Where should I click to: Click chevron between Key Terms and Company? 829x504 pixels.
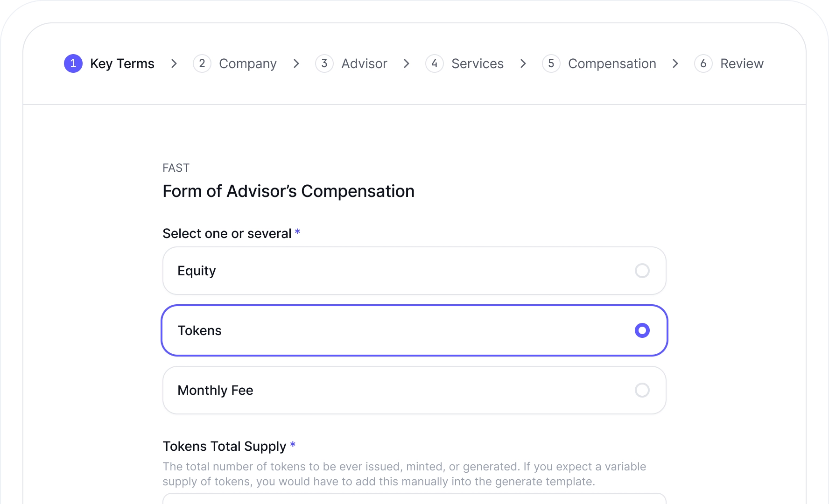[174, 63]
